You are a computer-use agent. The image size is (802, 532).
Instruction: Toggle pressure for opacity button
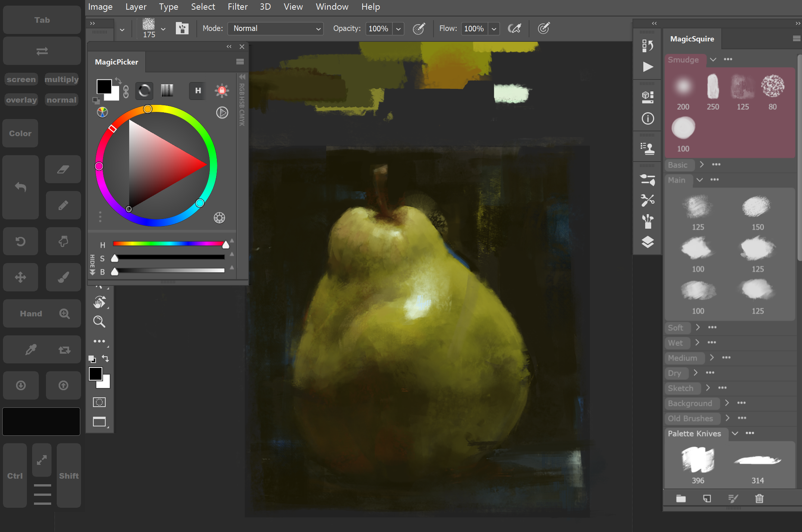(419, 29)
